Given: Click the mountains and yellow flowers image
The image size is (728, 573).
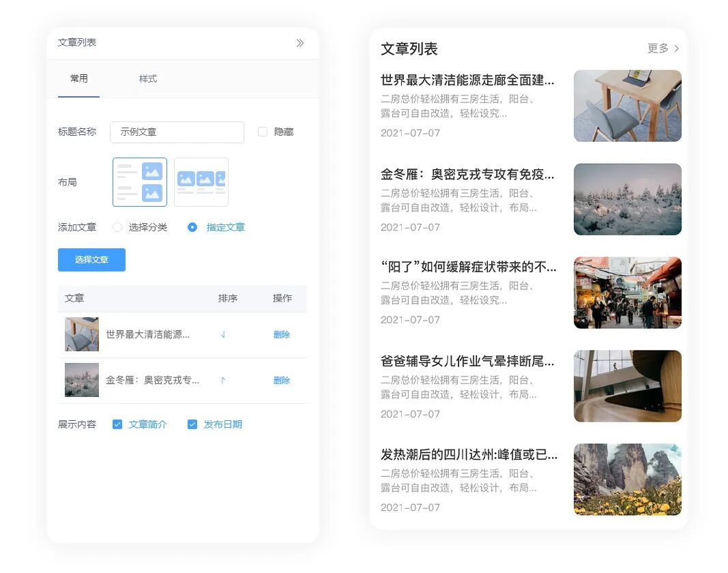Looking at the screenshot, I should (628, 479).
